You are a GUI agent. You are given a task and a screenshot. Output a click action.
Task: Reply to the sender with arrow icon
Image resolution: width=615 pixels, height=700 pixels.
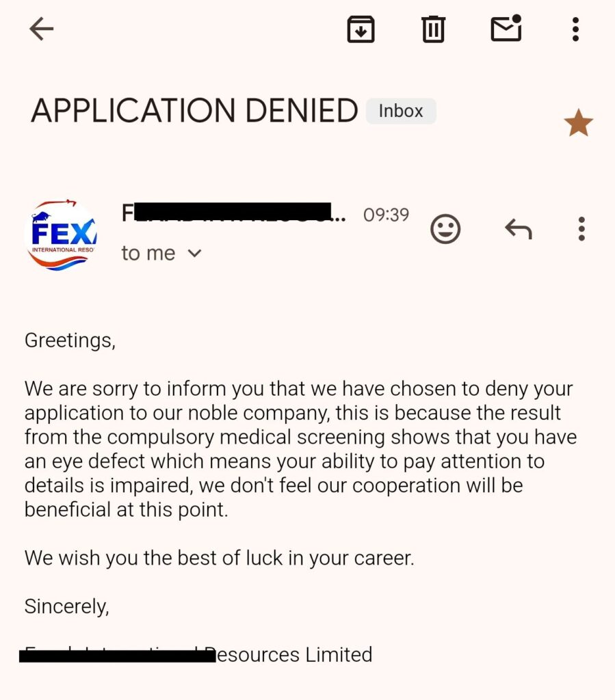[519, 229]
